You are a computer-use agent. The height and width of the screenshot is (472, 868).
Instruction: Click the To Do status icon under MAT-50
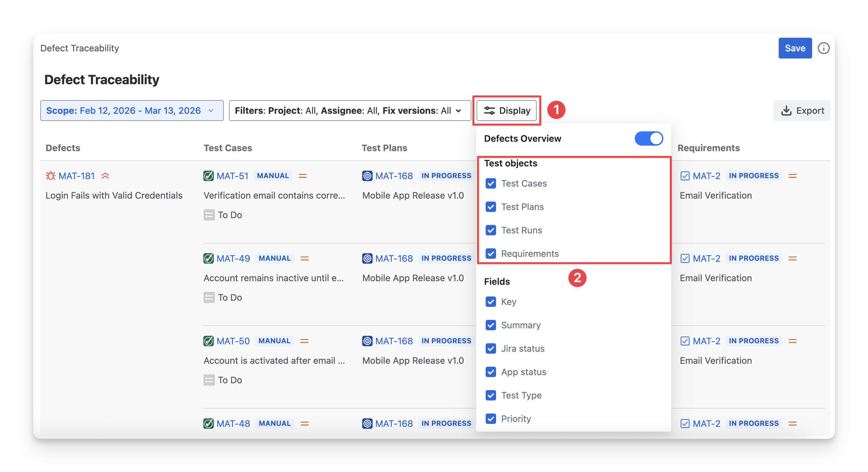209,380
